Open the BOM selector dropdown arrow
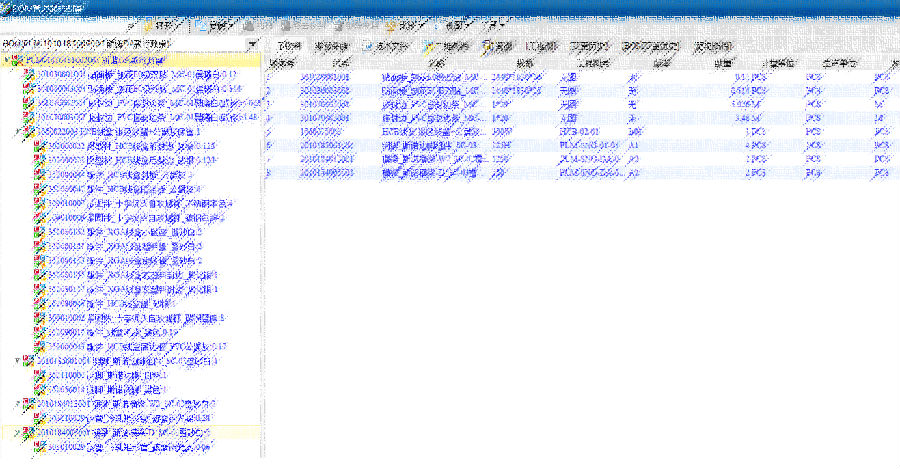The width and height of the screenshot is (900, 469). click(x=252, y=44)
